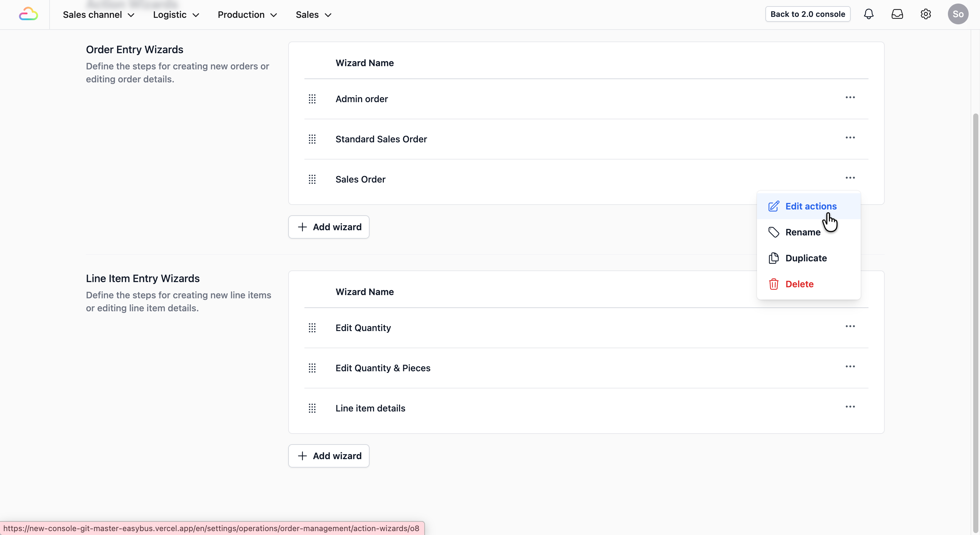This screenshot has height=535, width=980.
Task: Click Standard Sales Order drag handle
Action: pyautogui.click(x=312, y=139)
